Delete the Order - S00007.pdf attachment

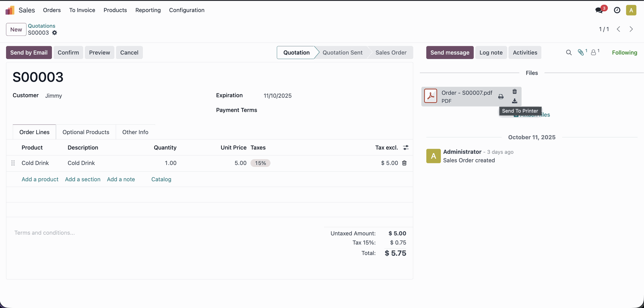pyautogui.click(x=515, y=91)
